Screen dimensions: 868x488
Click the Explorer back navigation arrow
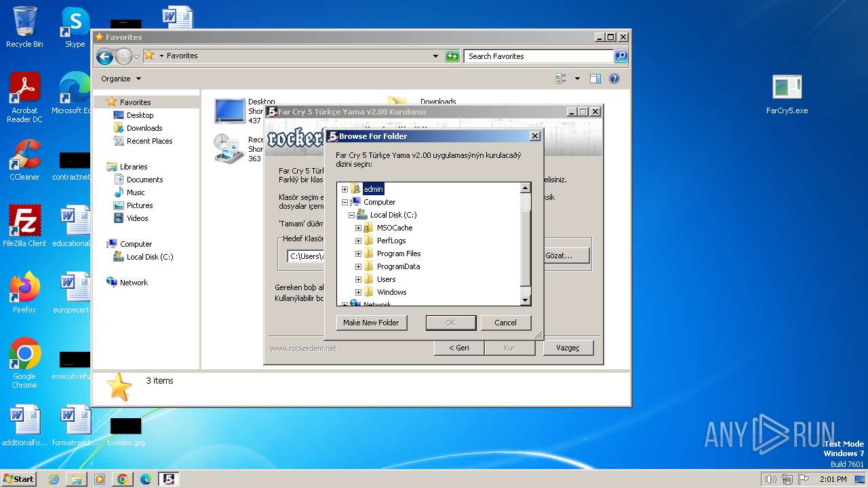[x=104, y=56]
